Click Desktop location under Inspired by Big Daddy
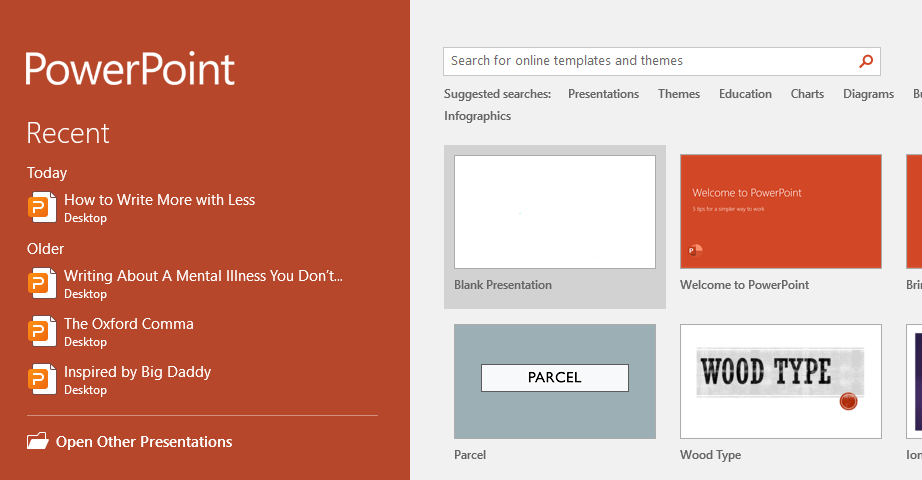Screen dimensions: 922x480 [x=85, y=389]
